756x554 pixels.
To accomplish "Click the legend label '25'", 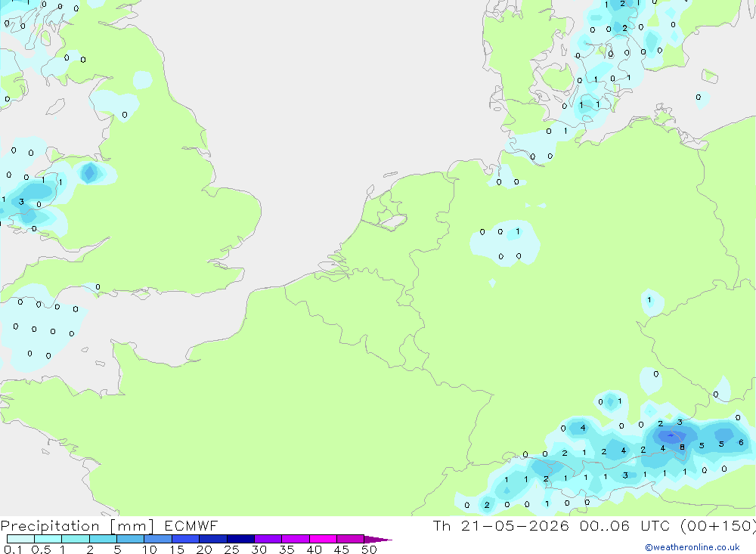I will tap(231, 549).
